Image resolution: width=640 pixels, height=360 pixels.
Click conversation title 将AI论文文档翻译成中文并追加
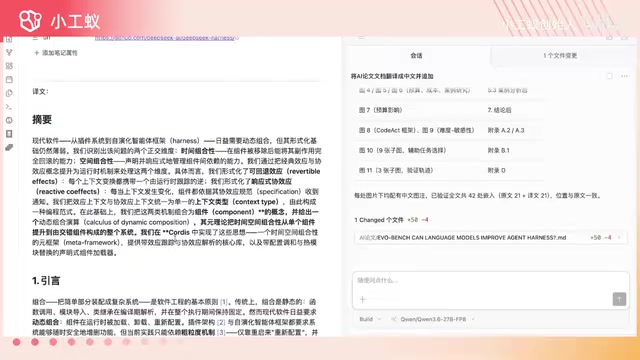(x=392, y=76)
